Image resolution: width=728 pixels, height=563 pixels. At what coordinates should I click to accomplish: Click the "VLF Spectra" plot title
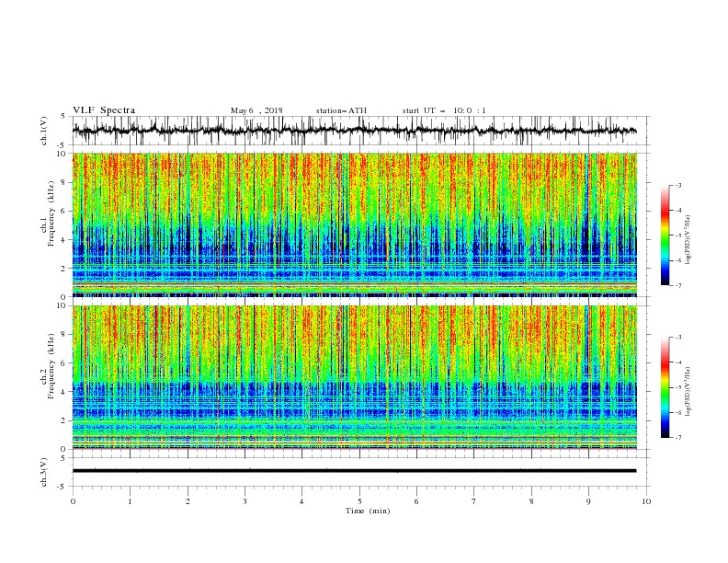click(x=104, y=110)
